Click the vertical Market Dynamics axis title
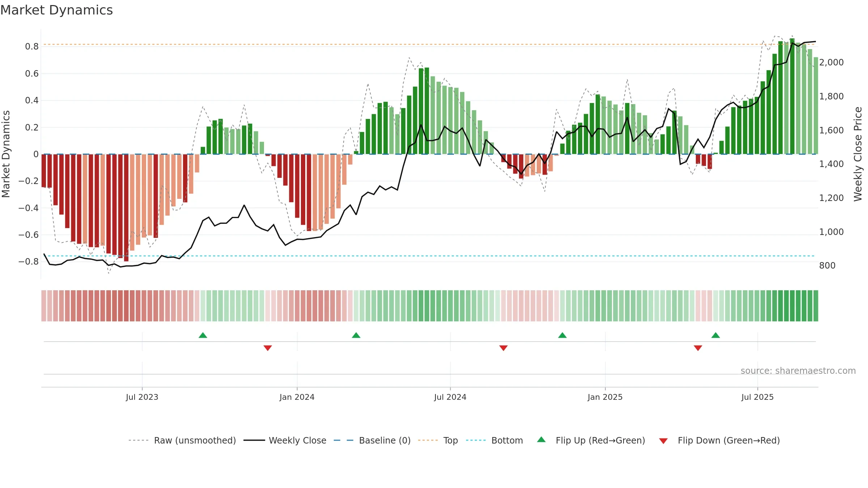The width and height of the screenshot is (868, 488). [x=6, y=154]
